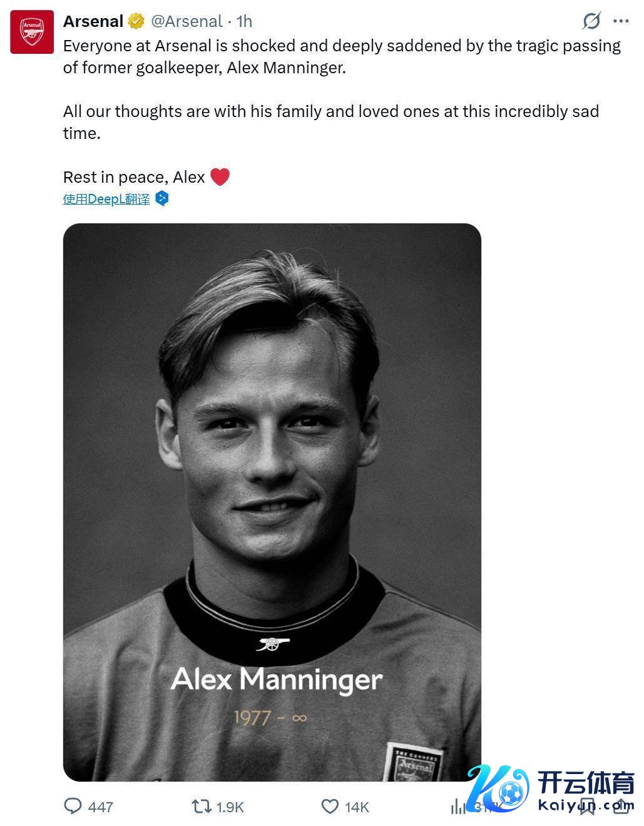Click the @Arsenal handle

pyautogui.click(x=187, y=21)
